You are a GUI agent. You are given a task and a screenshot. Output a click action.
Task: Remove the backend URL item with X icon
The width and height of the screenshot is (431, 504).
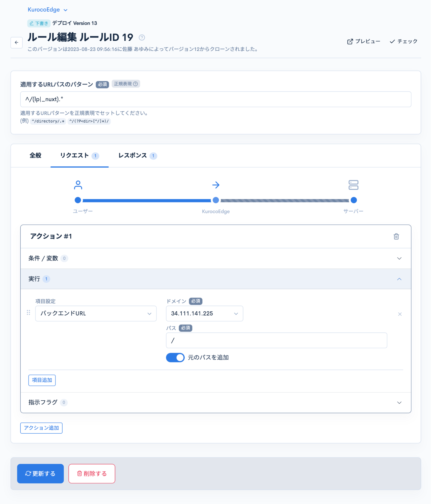pyautogui.click(x=400, y=314)
